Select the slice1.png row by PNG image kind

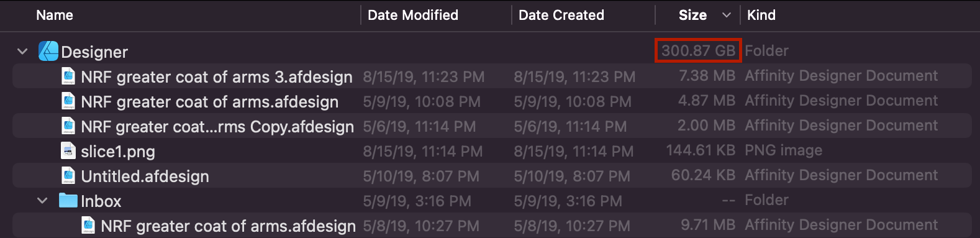coord(784,150)
